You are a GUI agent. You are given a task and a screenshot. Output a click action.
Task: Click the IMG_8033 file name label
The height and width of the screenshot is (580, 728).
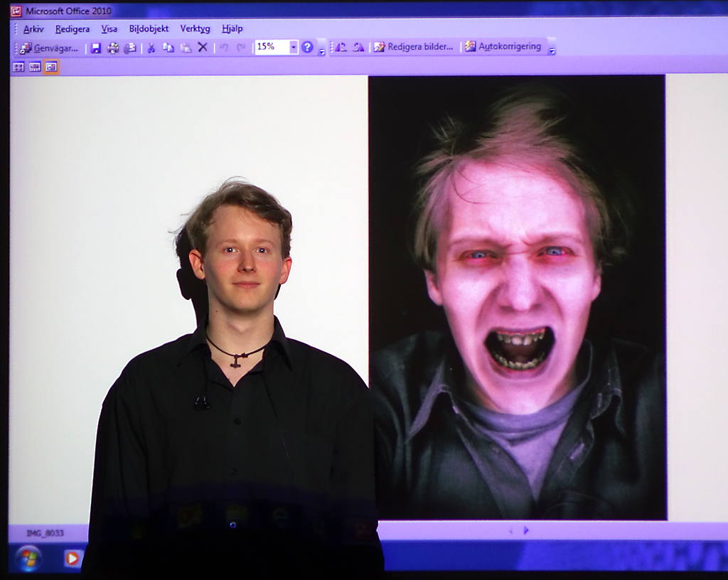coord(45,533)
